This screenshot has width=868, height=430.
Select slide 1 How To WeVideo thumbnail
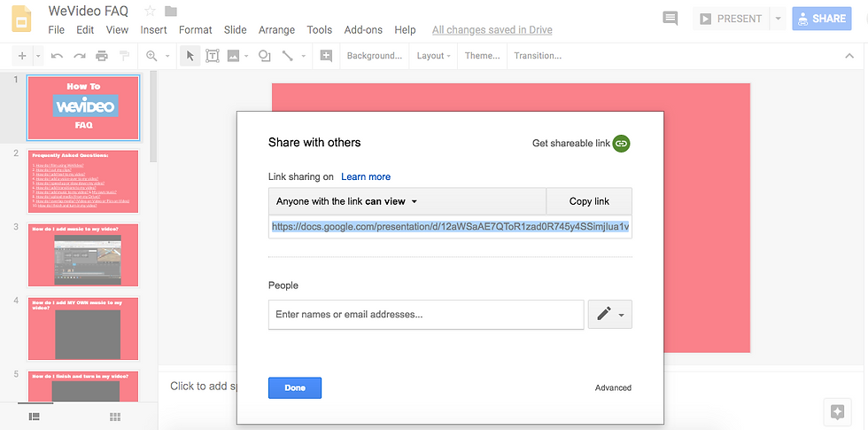(83, 107)
